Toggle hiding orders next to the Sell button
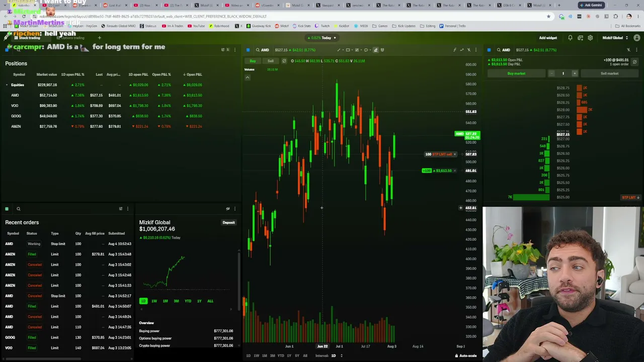Screen dimensions: 644x362 click(284, 61)
